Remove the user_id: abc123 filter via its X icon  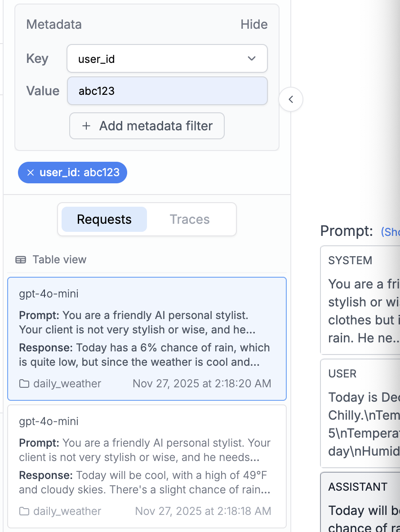(30, 173)
